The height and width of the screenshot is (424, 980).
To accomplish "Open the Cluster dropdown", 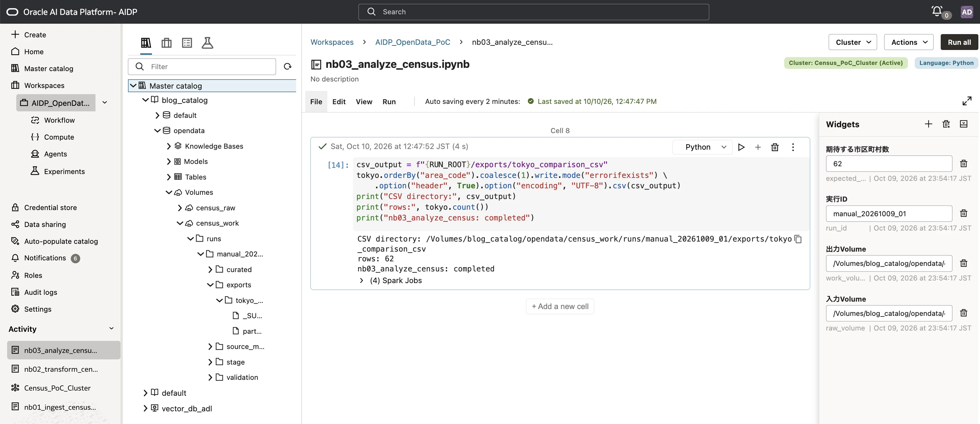I will (853, 42).
